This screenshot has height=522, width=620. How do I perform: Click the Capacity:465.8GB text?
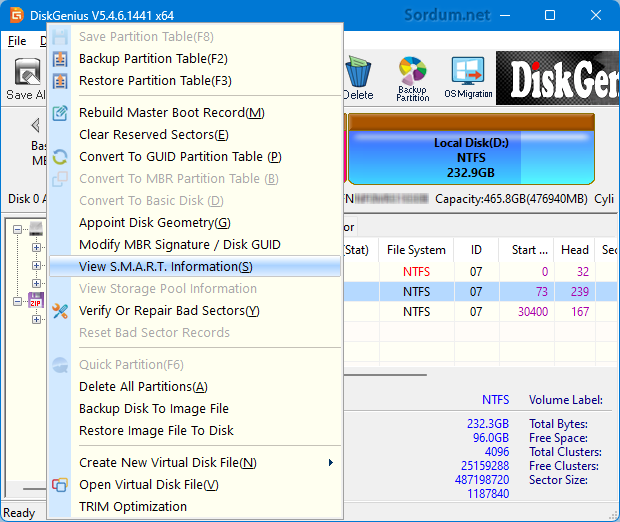[511, 199]
